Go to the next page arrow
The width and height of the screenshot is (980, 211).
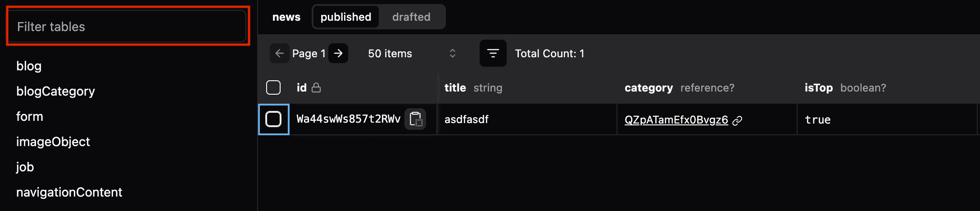click(x=338, y=54)
